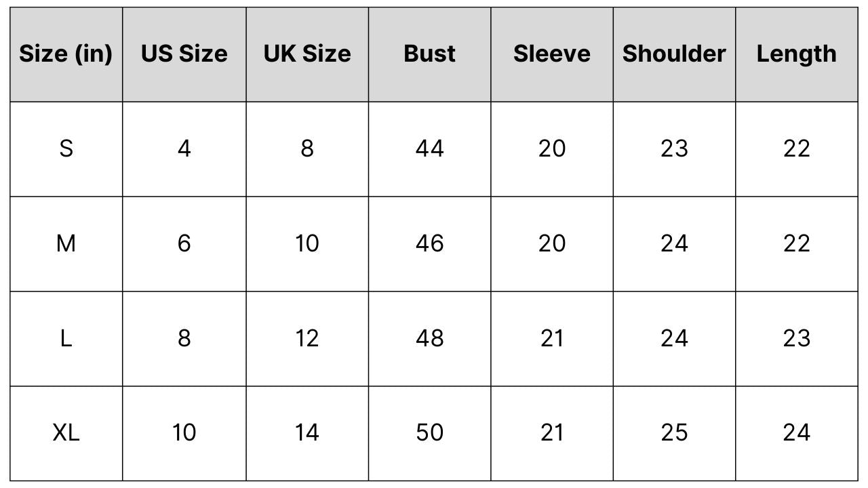Click the "M" size row label

pyautogui.click(x=66, y=243)
